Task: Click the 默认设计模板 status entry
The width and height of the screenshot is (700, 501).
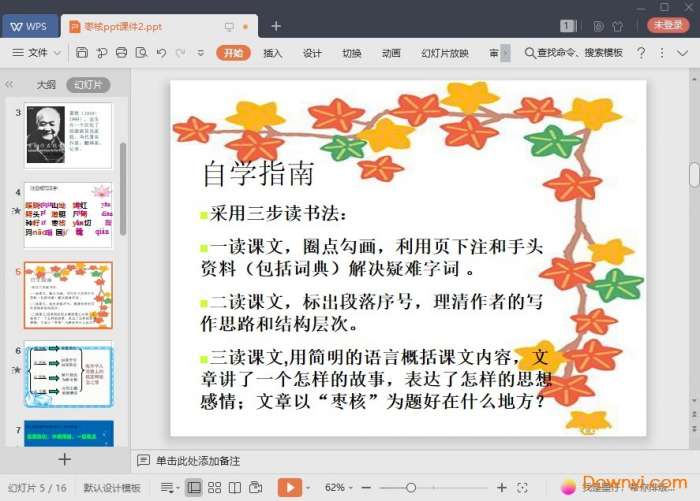Action: 112,488
